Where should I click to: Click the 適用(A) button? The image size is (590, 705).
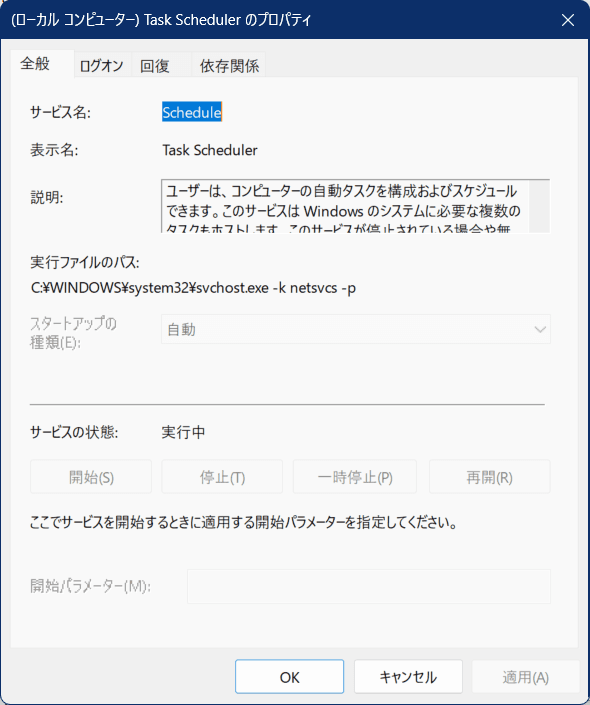[x=526, y=677]
